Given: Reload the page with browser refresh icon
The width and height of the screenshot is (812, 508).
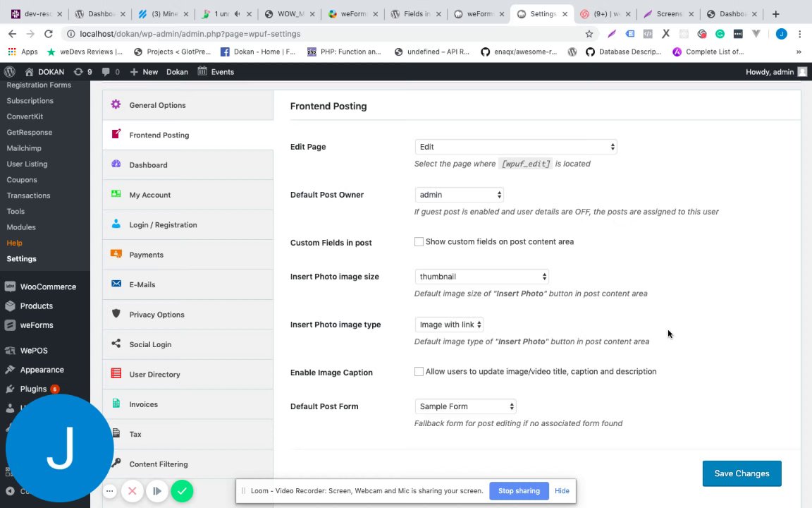Looking at the screenshot, I should click(x=48, y=34).
